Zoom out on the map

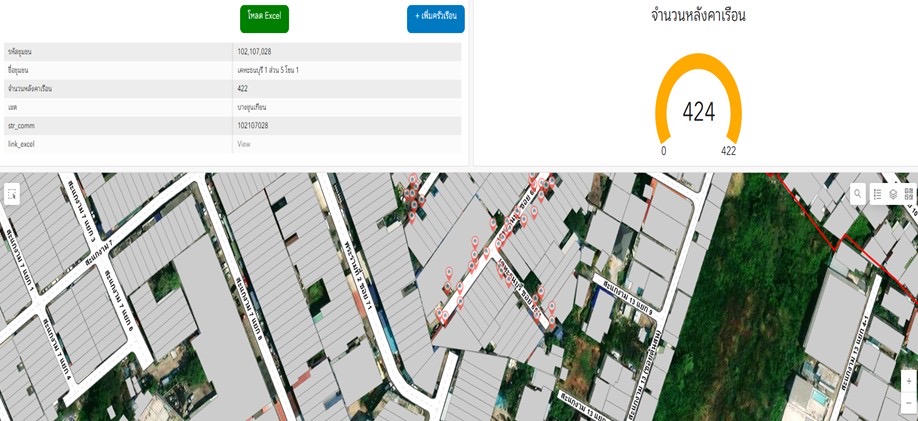tap(908, 402)
